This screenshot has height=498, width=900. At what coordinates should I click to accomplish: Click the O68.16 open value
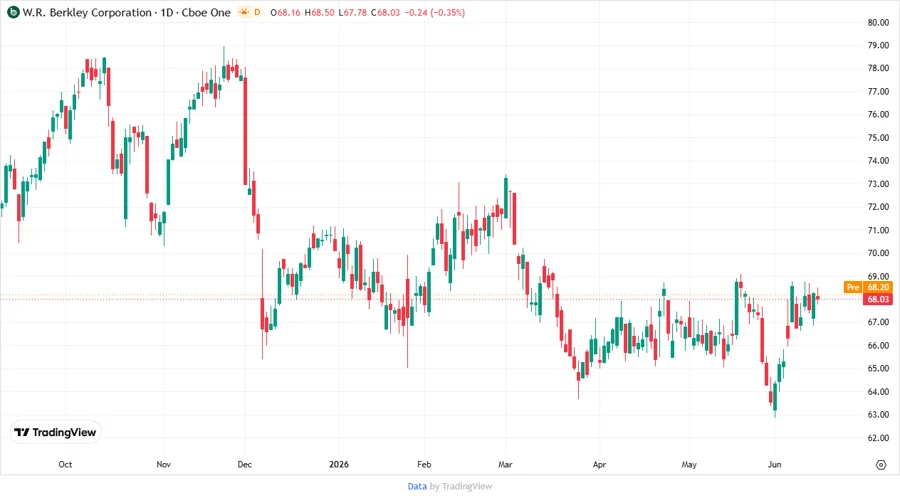pos(285,12)
